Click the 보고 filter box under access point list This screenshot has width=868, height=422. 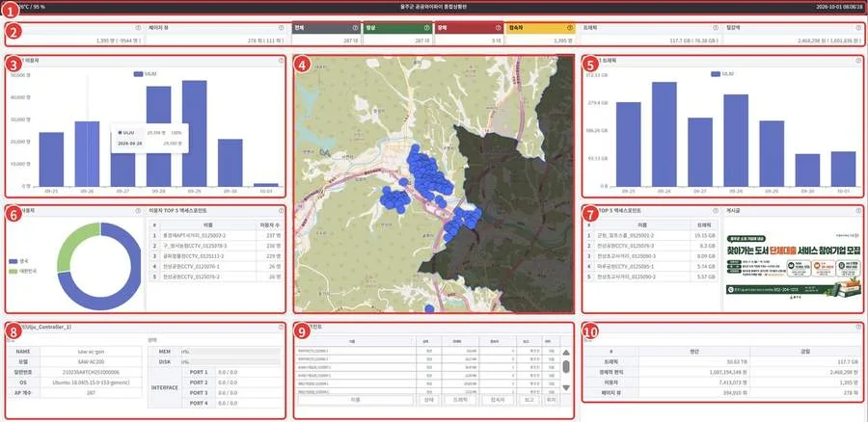click(529, 399)
